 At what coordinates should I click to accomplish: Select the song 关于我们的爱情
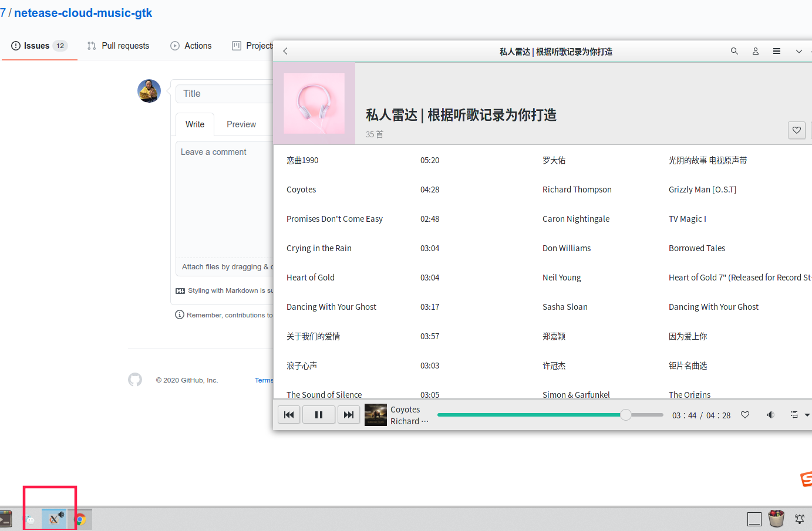[313, 336]
